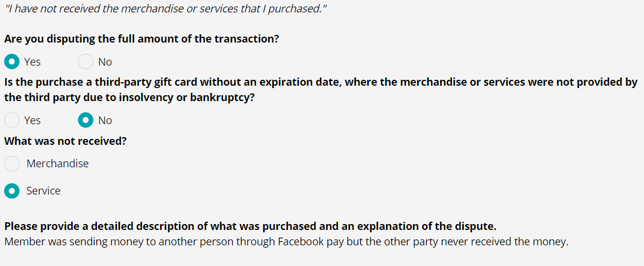The height and width of the screenshot is (266, 644).
Task: Click the italic 'I have not received' statement
Action: tap(165, 9)
